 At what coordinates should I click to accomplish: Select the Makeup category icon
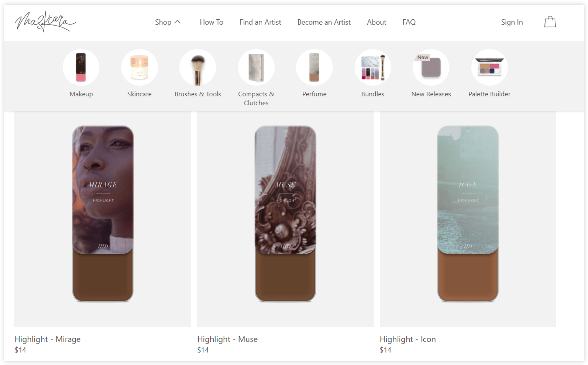(81, 67)
